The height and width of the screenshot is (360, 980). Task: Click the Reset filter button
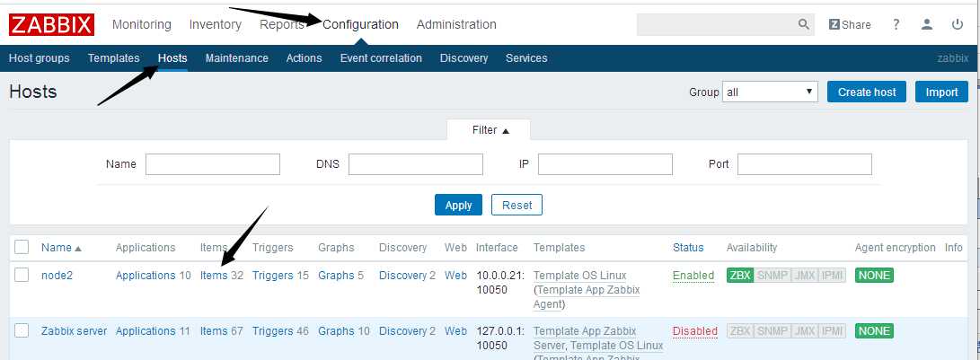point(516,205)
